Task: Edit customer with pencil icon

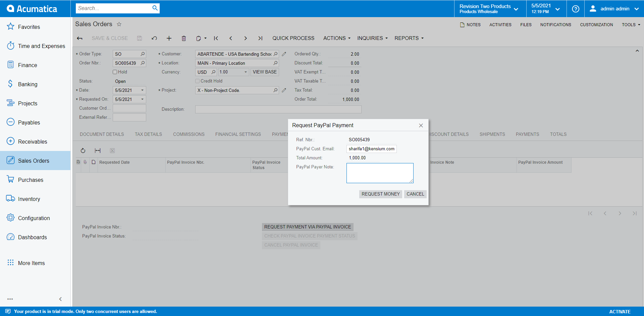Action: pos(284,54)
